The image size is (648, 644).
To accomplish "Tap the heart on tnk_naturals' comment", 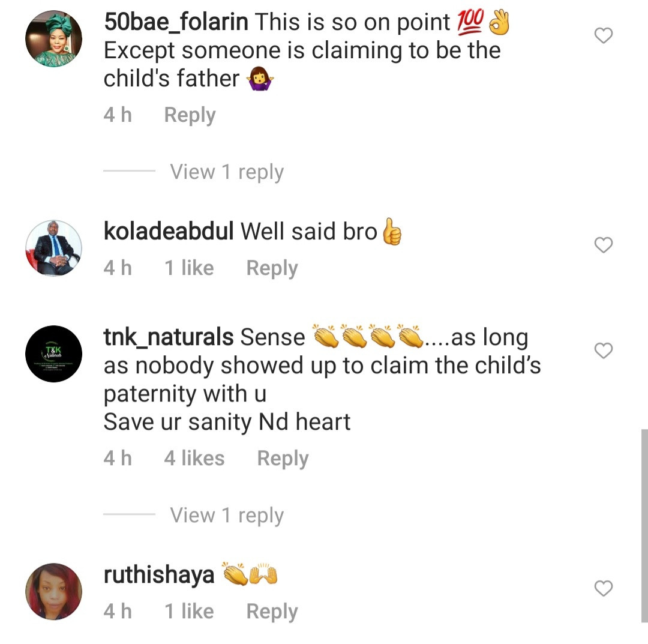I will coord(603,351).
